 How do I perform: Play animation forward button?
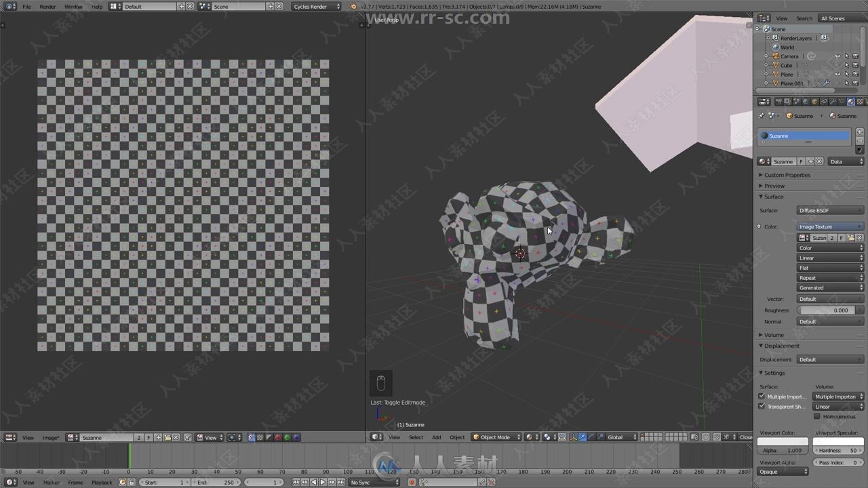tap(323, 483)
